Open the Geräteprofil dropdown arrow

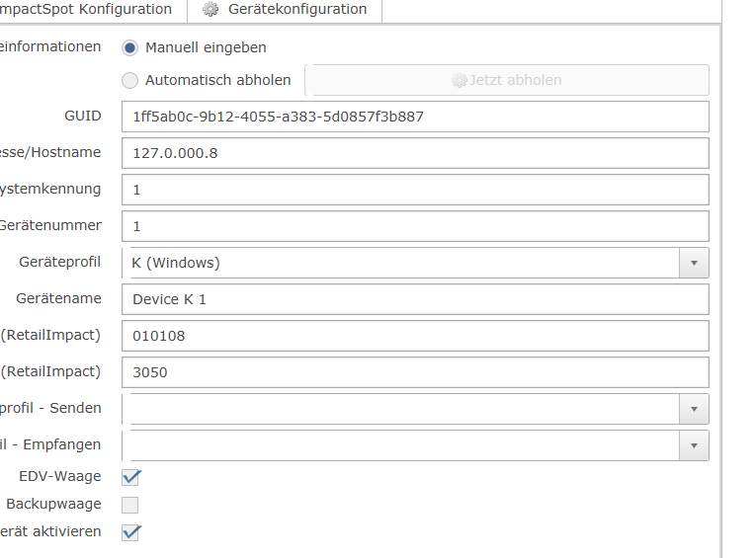tap(694, 263)
